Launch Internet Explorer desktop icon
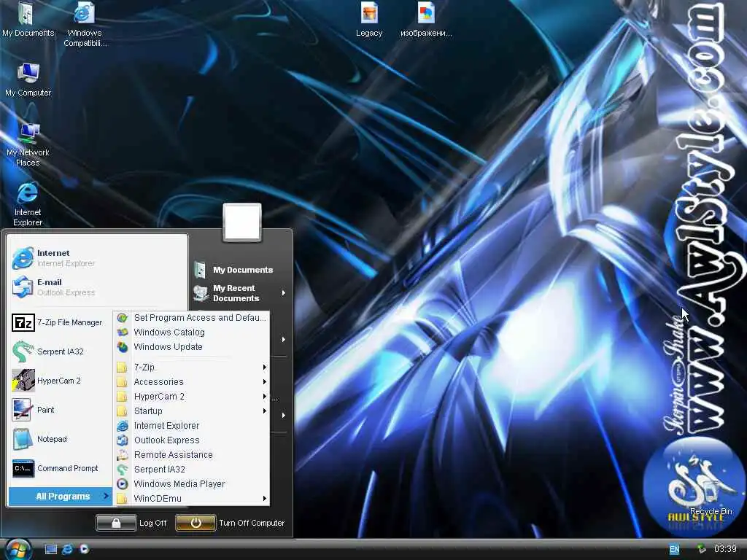This screenshot has width=747, height=560. coord(28,204)
